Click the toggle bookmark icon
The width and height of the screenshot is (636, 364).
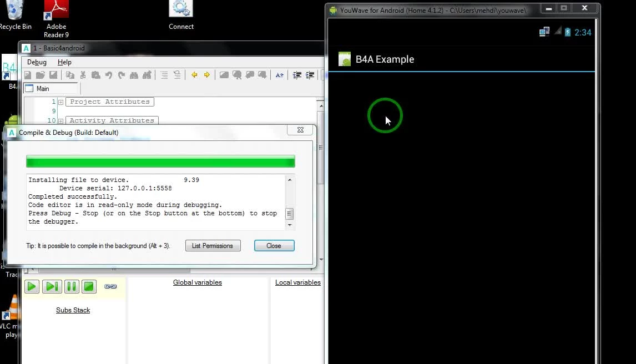(224, 75)
